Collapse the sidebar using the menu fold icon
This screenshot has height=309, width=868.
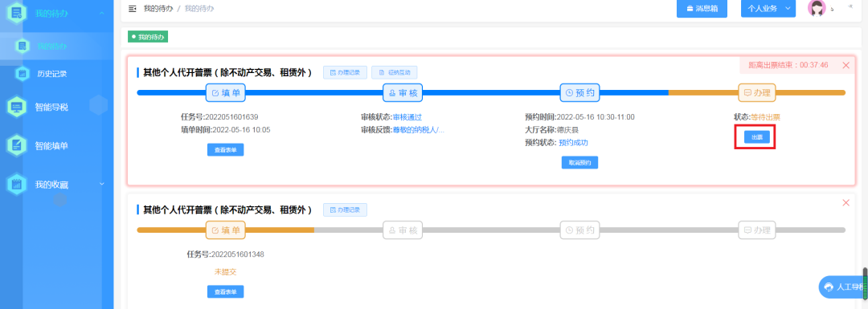click(132, 8)
